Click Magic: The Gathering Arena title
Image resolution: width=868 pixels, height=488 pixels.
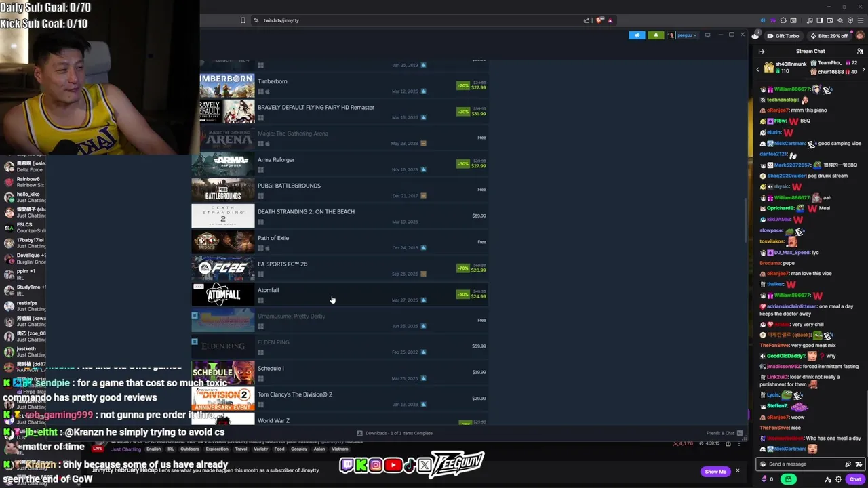click(293, 134)
